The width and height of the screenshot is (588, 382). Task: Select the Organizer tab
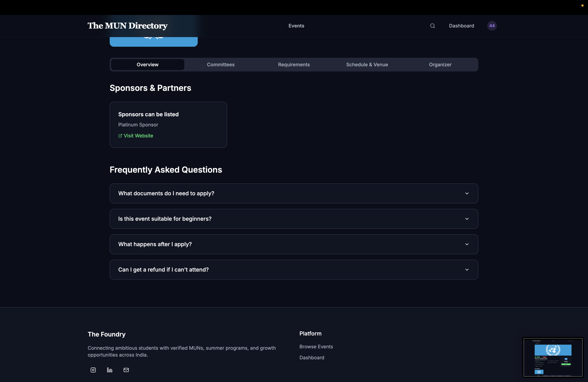[x=440, y=65]
